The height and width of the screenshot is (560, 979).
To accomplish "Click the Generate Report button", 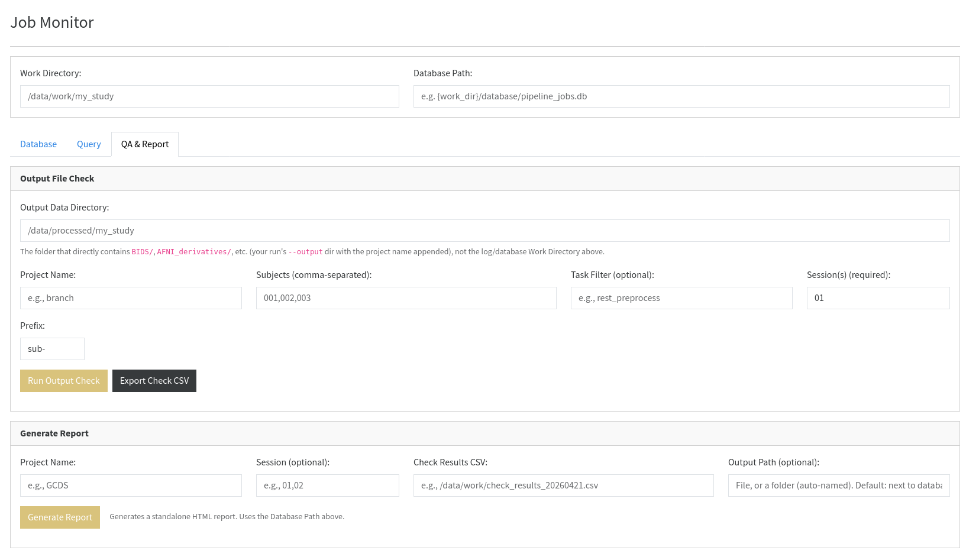I will pos(60,517).
